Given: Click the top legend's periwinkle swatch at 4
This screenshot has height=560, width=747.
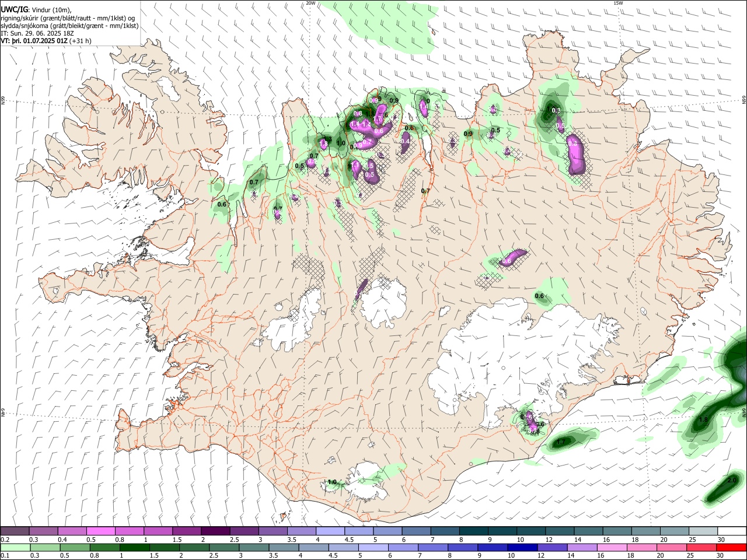Looking at the screenshot, I should [330, 531].
